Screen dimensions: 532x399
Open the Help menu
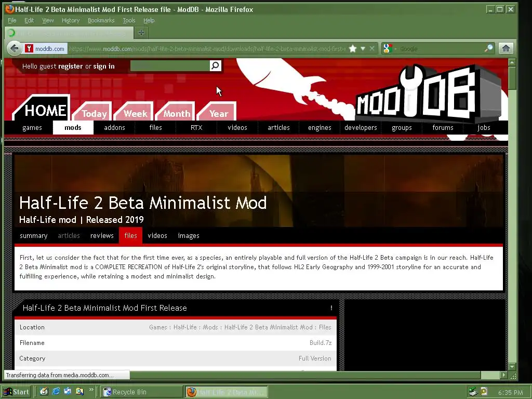tap(149, 20)
